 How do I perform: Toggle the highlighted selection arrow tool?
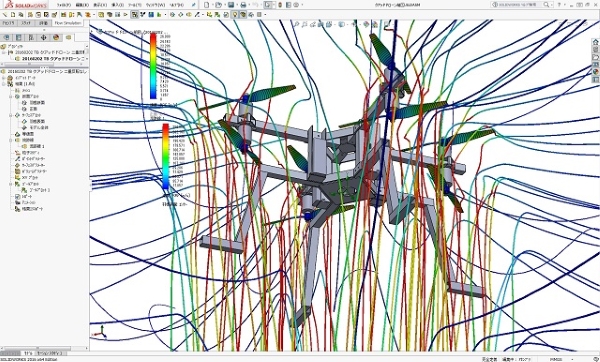tap(268, 5)
